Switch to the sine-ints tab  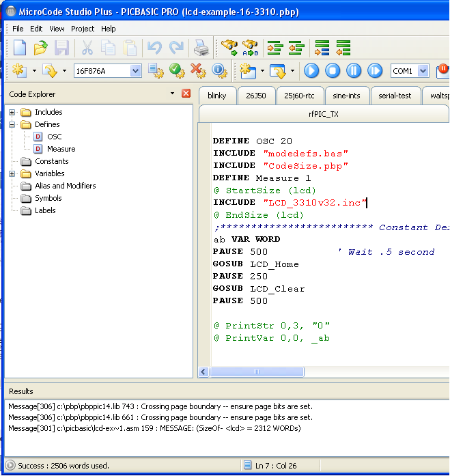[348, 96]
